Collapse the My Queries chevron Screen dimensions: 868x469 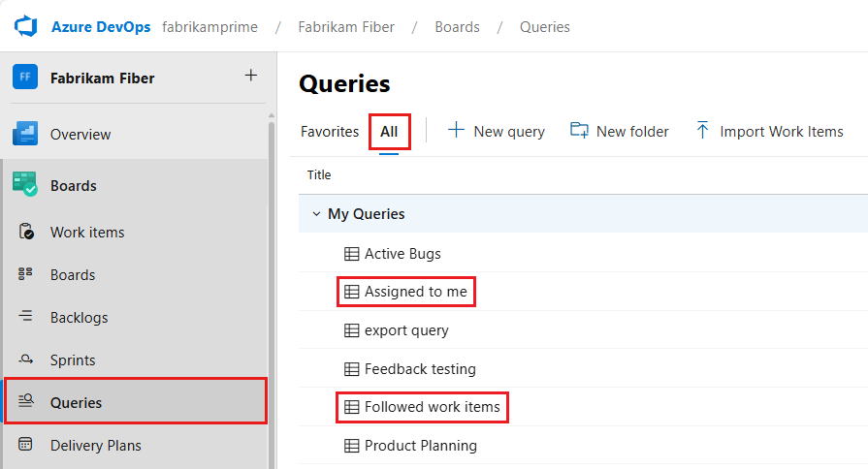[x=316, y=213]
